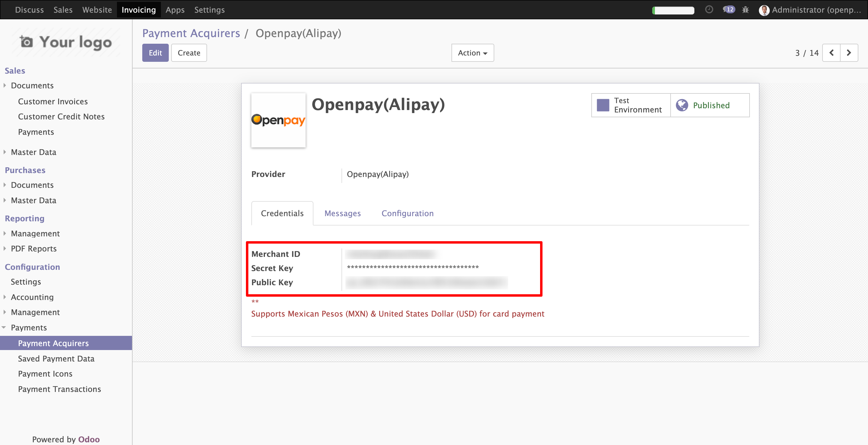Screen dimensions: 868x445
Task: Expand Sales Documents menu
Action: click(x=32, y=86)
